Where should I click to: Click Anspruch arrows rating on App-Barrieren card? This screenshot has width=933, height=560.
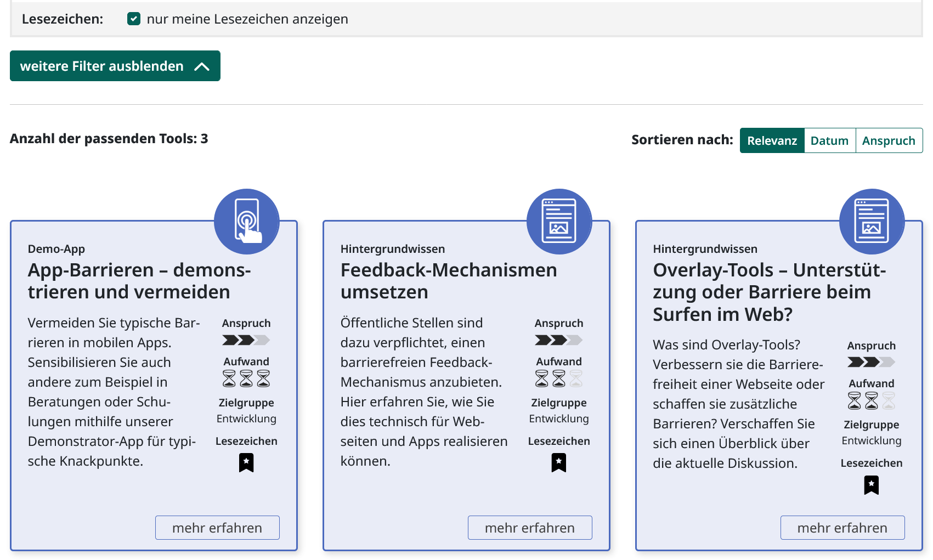[246, 340]
